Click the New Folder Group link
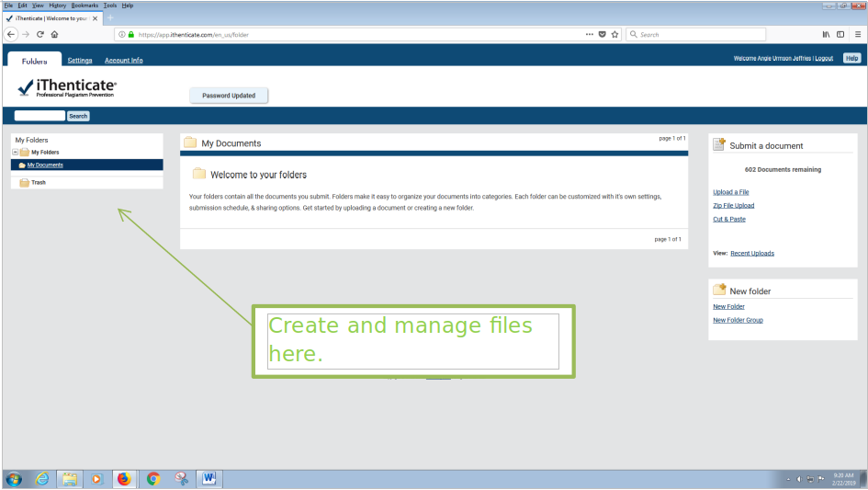Image resolution: width=868 pixels, height=490 pixels. click(738, 320)
